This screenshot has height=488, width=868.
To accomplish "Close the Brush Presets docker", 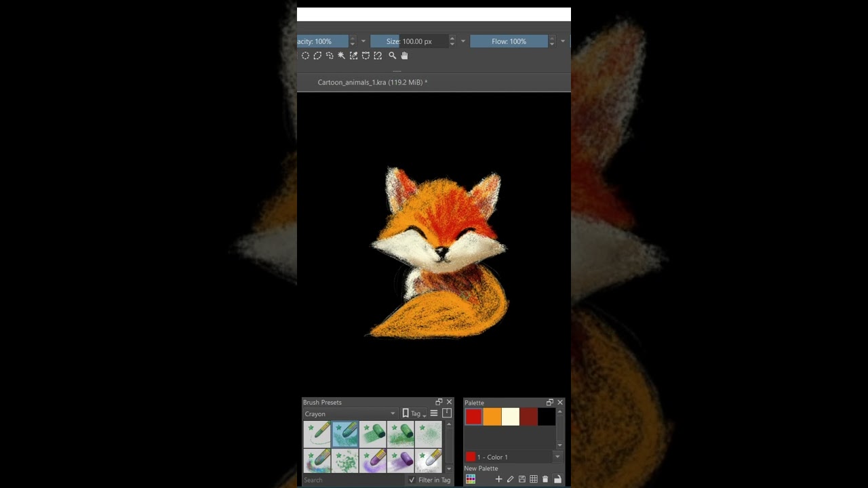I will coord(449,402).
